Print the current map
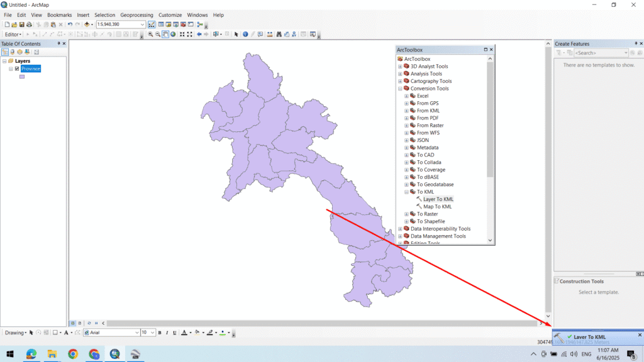 [29, 25]
